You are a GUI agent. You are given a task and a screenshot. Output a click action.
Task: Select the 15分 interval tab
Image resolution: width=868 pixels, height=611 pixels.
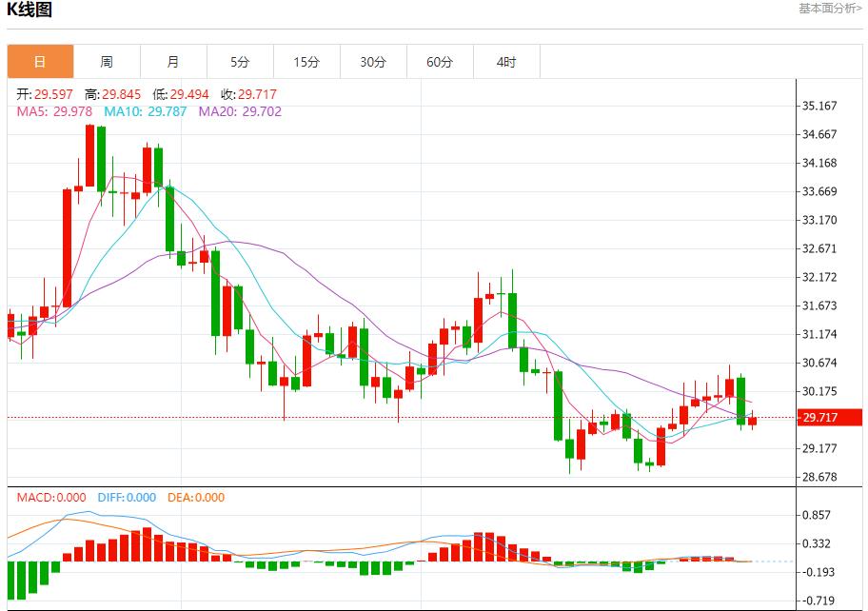(x=306, y=62)
